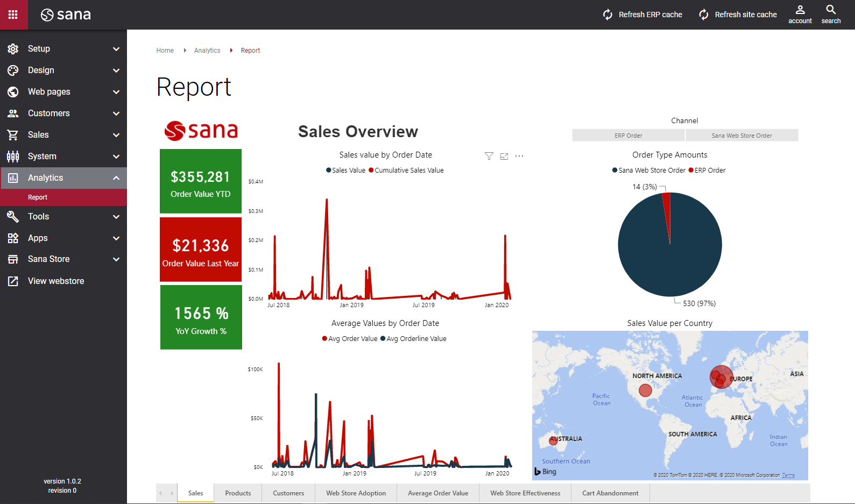Image resolution: width=855 pixels, height=504 pixels.
Task: Filter channel by ERP Order
Action: [628, 136]
